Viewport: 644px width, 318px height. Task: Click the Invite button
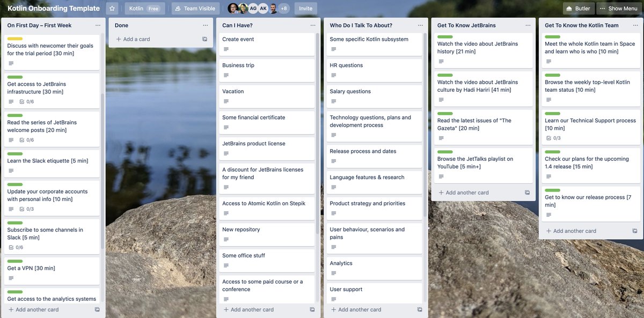click(306, 9)
